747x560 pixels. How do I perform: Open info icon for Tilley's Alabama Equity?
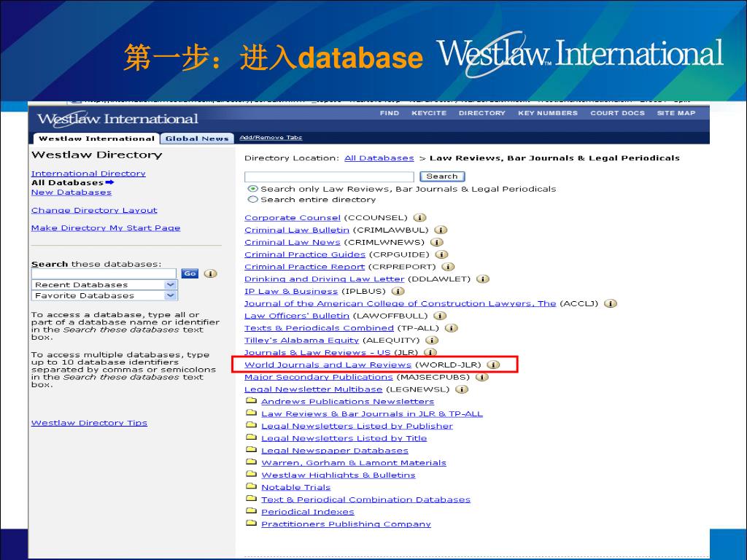pyautogui.click(x=432, y=341)
